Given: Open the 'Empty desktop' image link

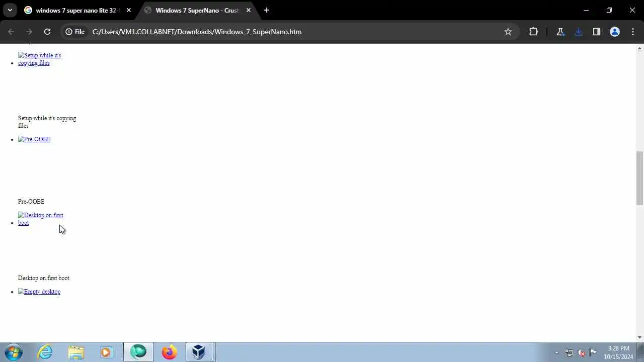Looking at the screenshot, I should (39, 292).
